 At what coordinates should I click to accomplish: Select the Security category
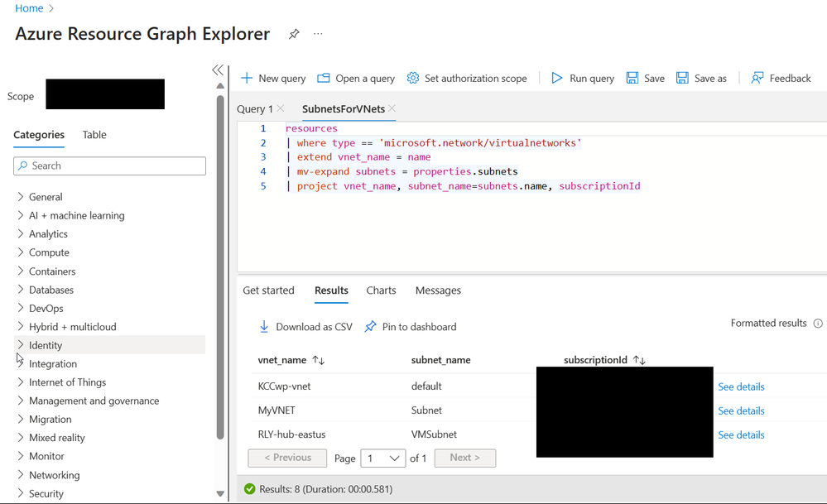[x=46, y=493]
